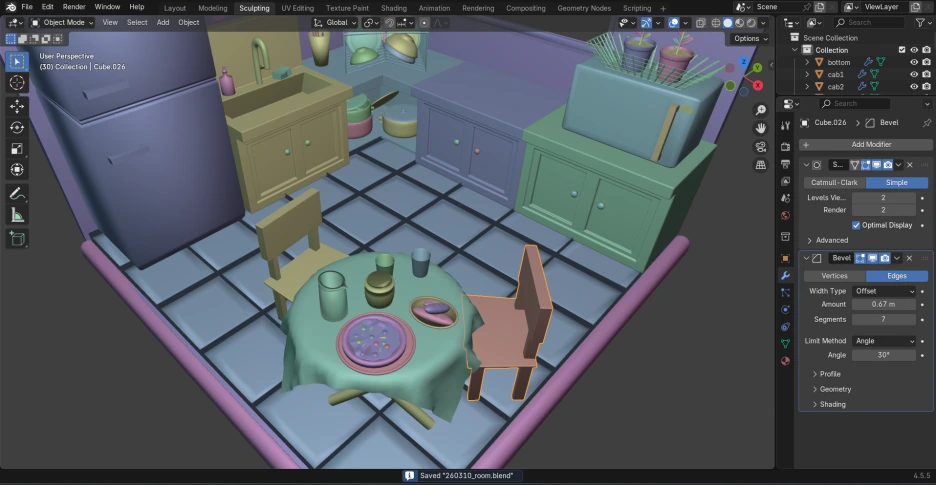The width and height of the screenshot is (936, 485).
Task: Select Catmull-Clark subdivision type
Action: coord(834,182)
